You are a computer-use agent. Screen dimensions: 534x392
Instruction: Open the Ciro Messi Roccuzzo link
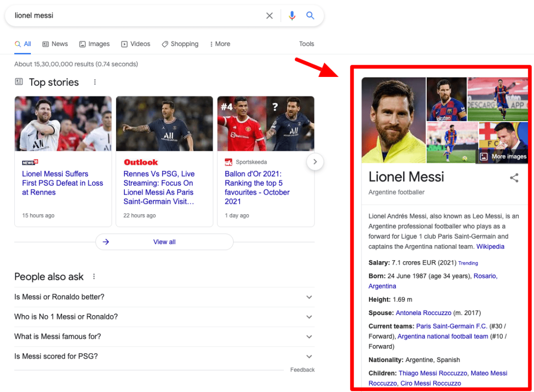click(431, 384)
